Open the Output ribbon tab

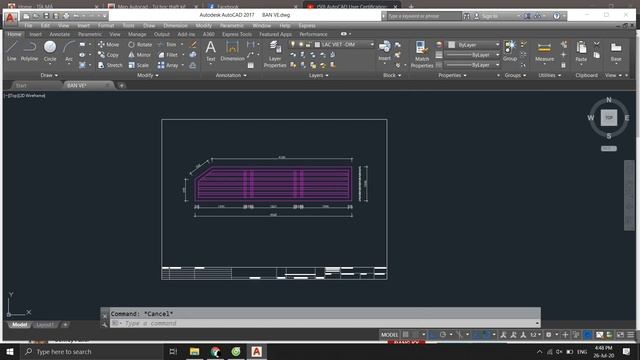click(162, 34)
